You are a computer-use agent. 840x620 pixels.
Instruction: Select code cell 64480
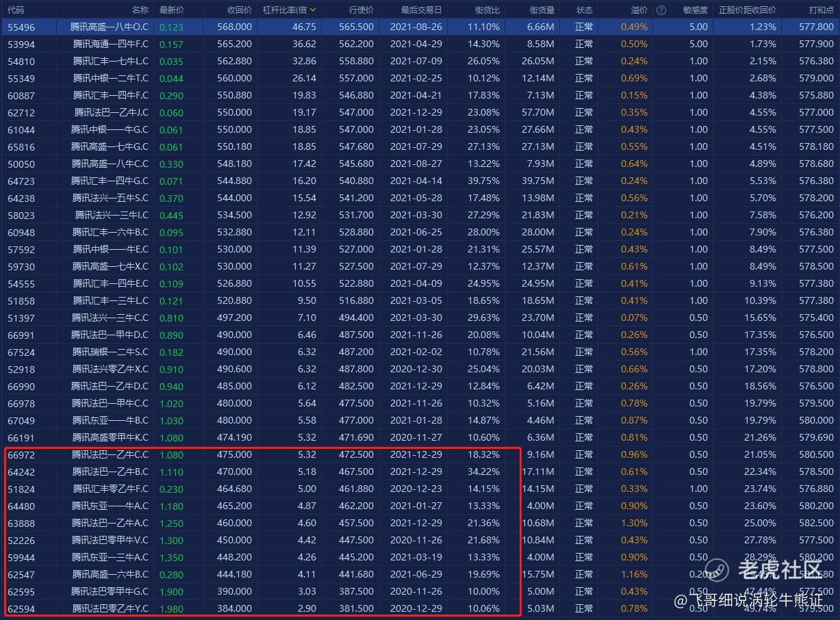pos(21,506)
